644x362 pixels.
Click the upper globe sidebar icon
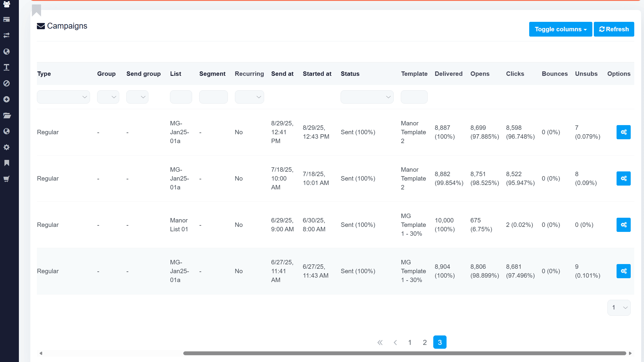[6, 51]
